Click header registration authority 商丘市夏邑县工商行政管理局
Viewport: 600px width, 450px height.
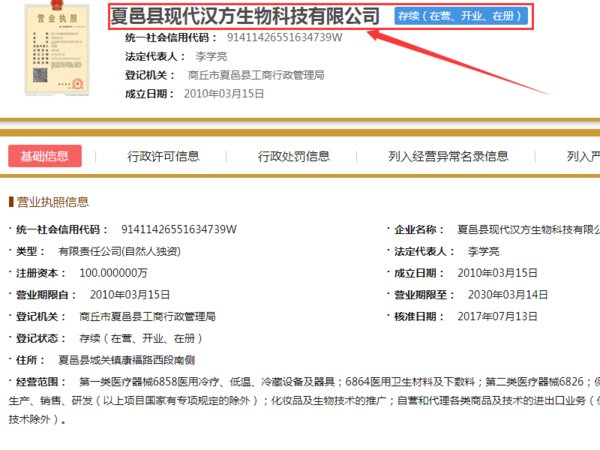click(256, 75)
